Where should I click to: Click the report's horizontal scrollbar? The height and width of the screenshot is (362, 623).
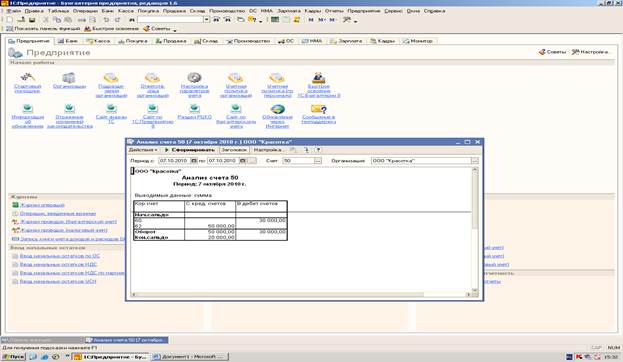click(x=301, y=294)
